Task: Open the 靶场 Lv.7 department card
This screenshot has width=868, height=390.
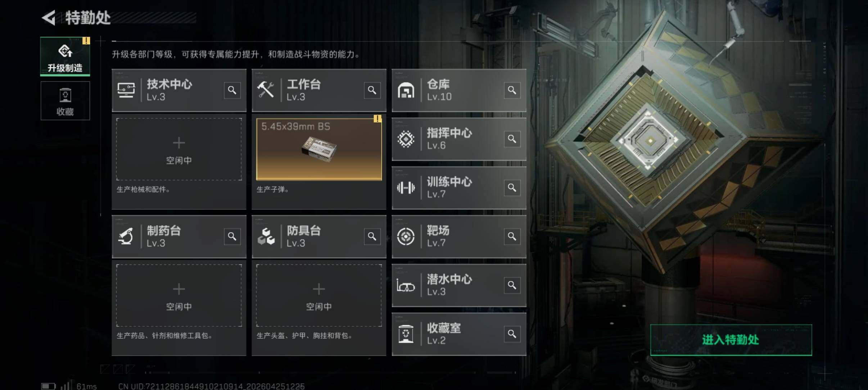Action: 459,236
